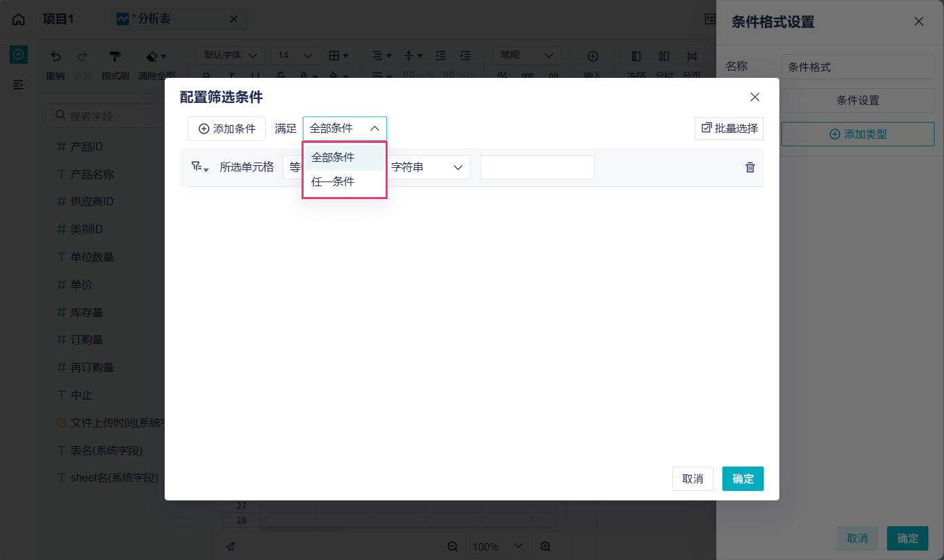Viewport: 944px width, 560px height.
Task: Click zoom out magnifier icon
Action: [453, 546]
